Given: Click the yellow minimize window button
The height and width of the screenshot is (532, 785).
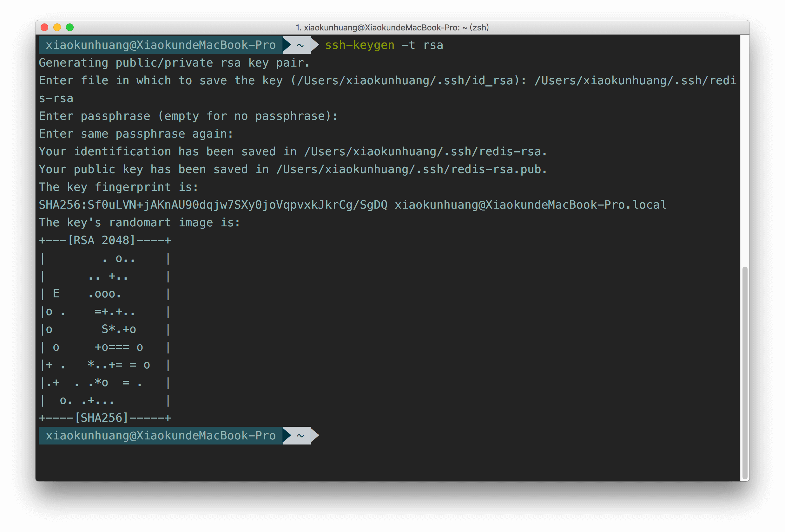Looking at the screenshot, I should (57, 27).
